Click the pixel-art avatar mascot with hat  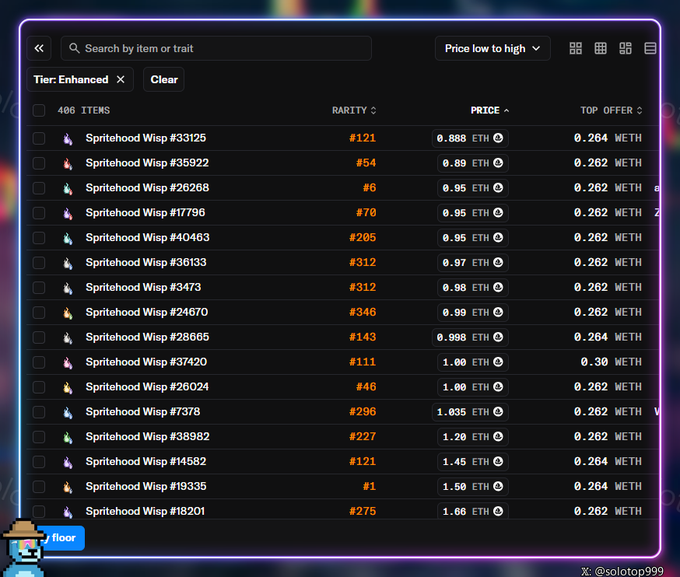(x=24, y=548)
